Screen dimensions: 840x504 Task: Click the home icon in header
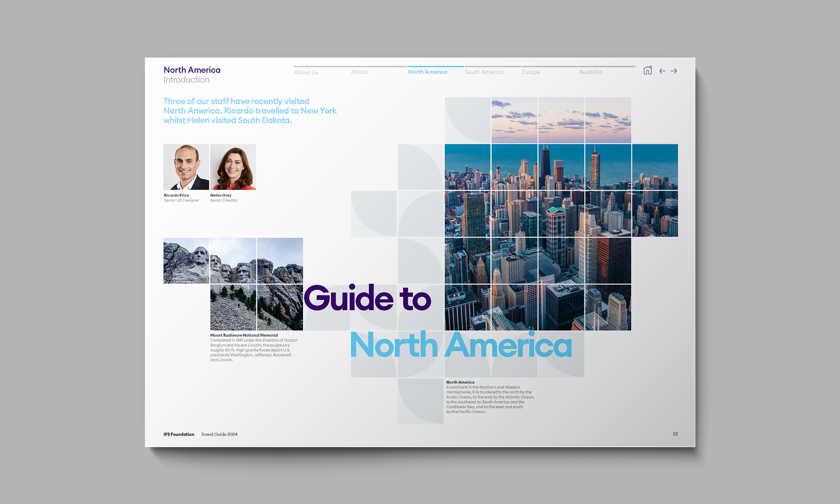click(647, 70)
